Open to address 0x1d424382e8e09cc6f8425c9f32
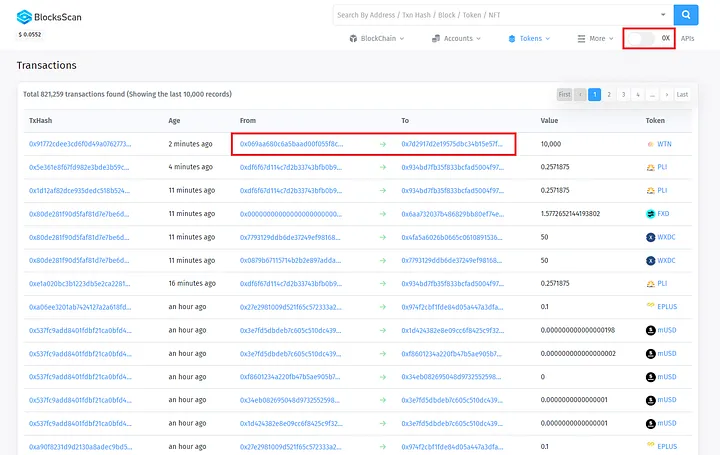 452,330
